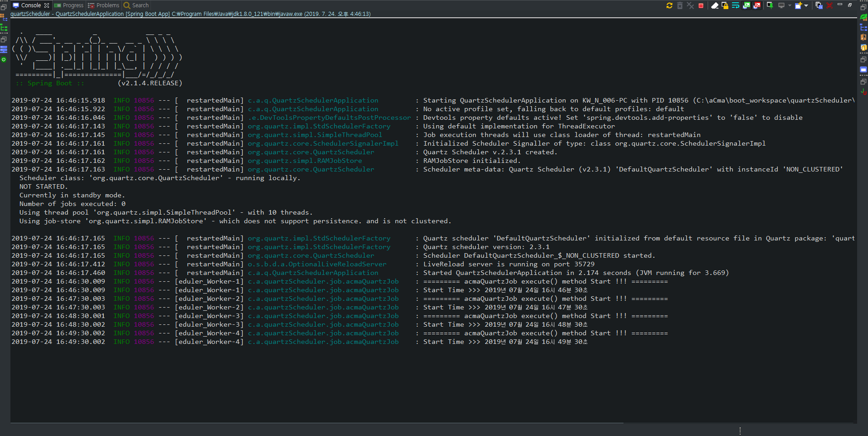Click the three-dot handle in status bar
Image resolution: width=868 pixels, height=436 pixels.
740,431
